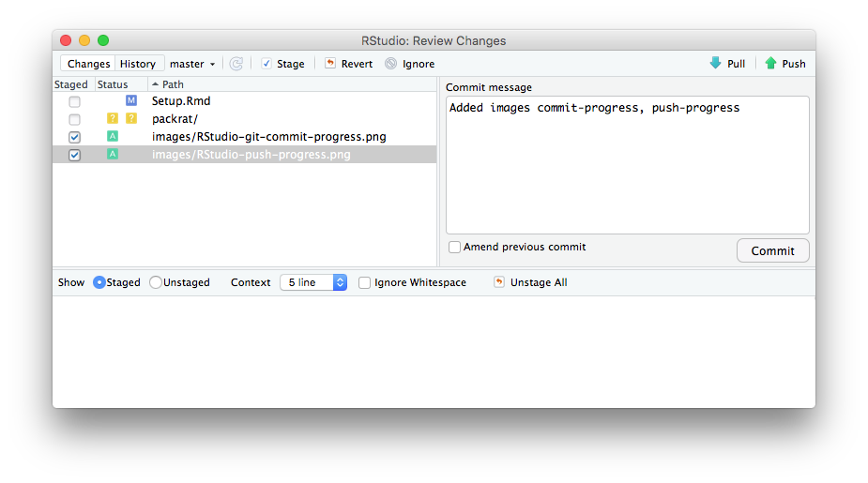Viewport: 868px width, 483px height.
Task: Open the Context lines dropdown
Action: click(313, 282)
